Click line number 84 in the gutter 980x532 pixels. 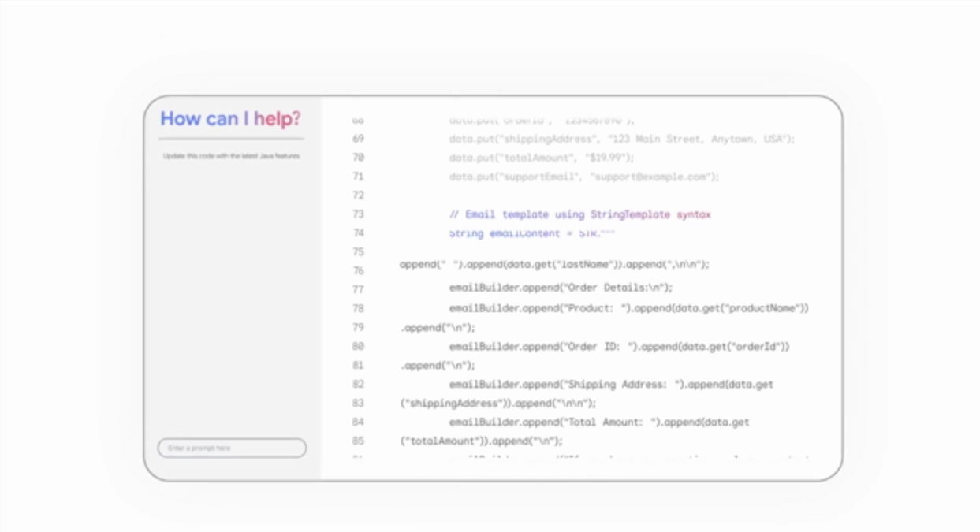click(358, 422)
